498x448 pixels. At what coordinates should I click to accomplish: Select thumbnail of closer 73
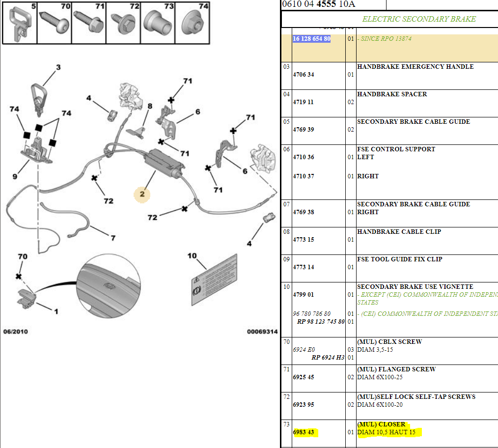(158, 23)
